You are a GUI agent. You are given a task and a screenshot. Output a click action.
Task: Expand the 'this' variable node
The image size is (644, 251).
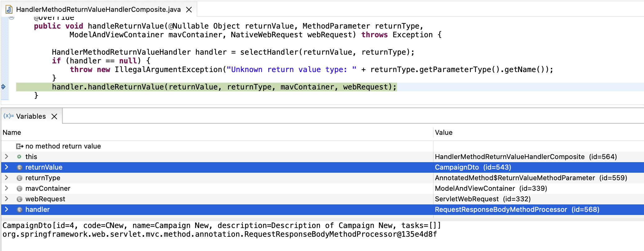point(7,157)
